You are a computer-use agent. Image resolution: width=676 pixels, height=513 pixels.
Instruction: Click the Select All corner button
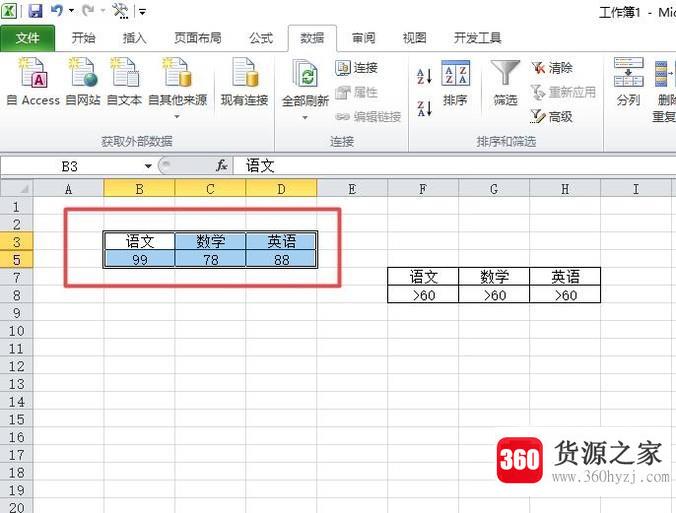(16, 189)
